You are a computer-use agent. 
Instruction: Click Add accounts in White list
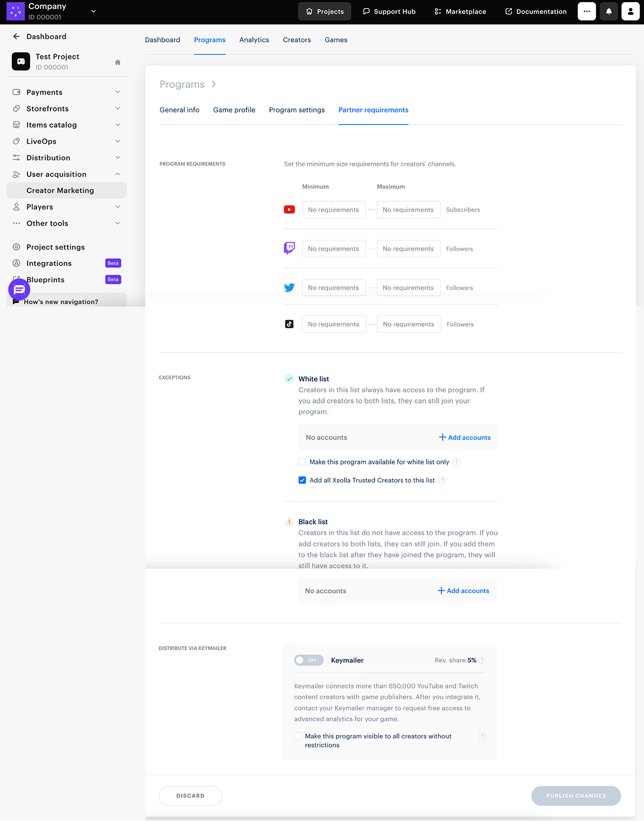click(465, 437)
